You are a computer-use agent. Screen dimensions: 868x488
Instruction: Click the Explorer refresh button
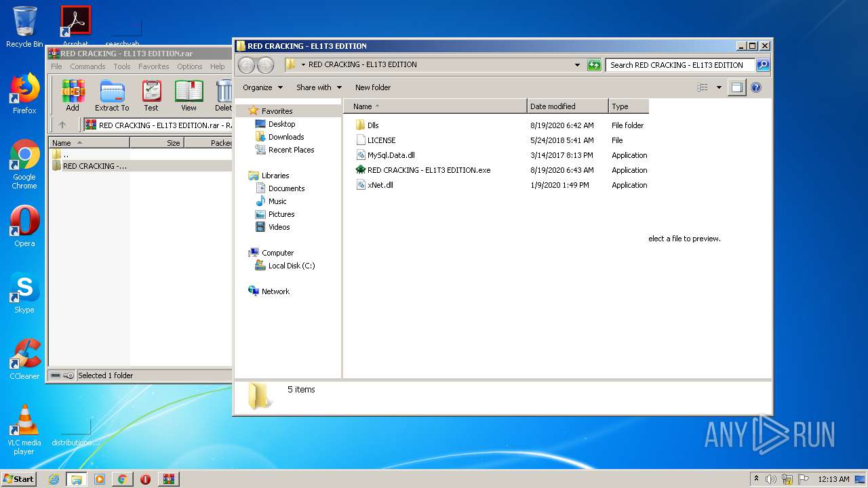[594, 65]
